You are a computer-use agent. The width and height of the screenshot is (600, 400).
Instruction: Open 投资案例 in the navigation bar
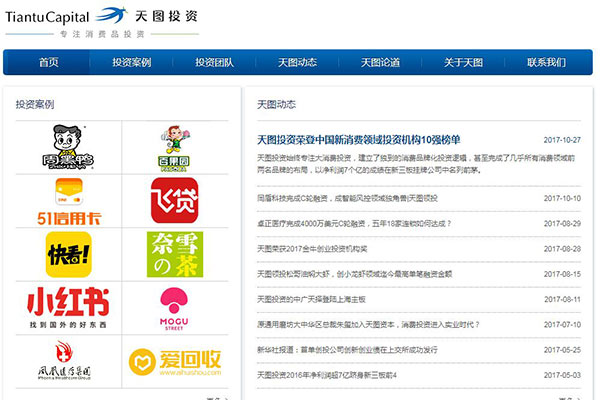(132, 62)
